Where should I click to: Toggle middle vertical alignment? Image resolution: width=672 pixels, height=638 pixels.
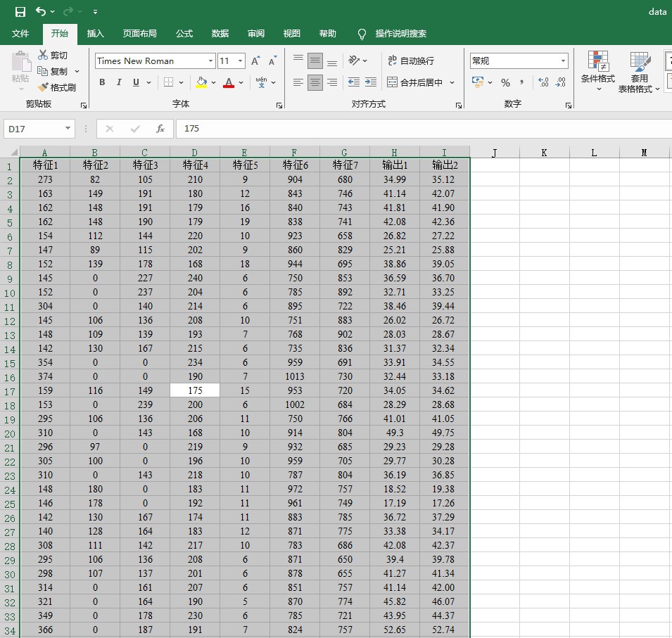315,60
